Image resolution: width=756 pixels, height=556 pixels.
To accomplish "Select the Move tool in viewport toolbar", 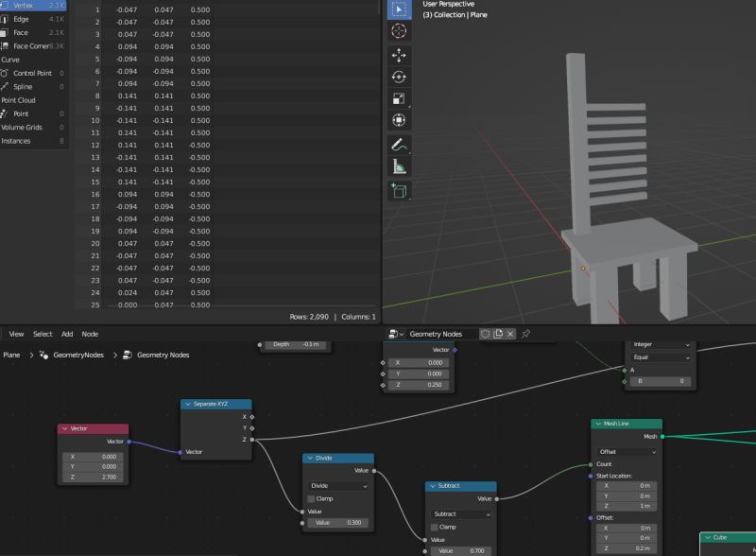I will click(x=399, y=57).
